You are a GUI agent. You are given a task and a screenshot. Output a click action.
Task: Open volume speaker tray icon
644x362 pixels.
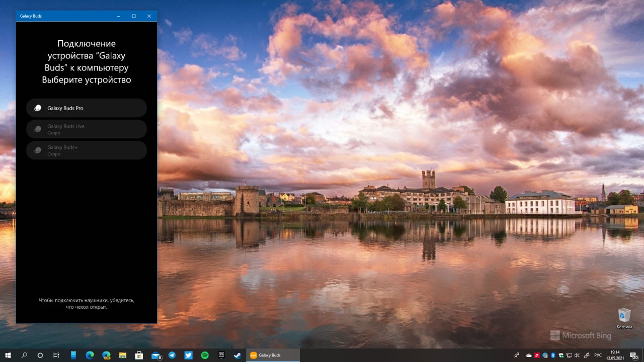point(577,355)
